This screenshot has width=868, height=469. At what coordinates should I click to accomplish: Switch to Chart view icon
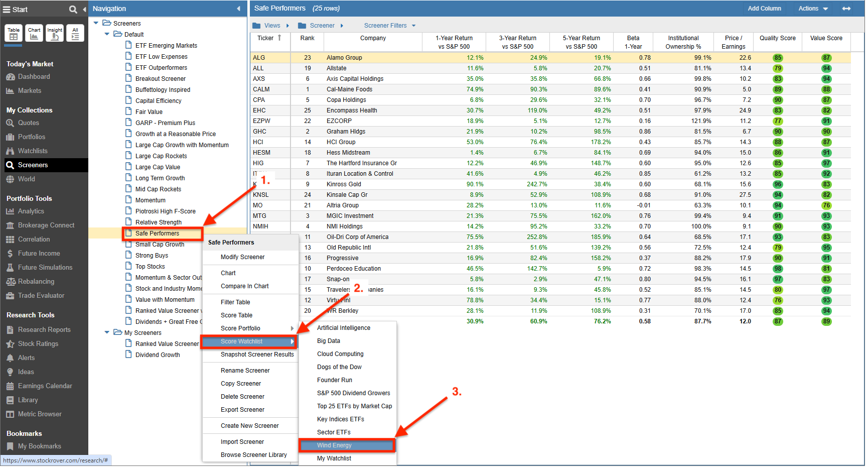point(34,33)
